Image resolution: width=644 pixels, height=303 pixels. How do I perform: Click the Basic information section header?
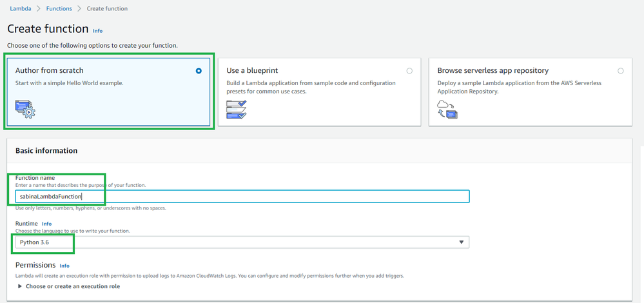(x=46, y=151)
